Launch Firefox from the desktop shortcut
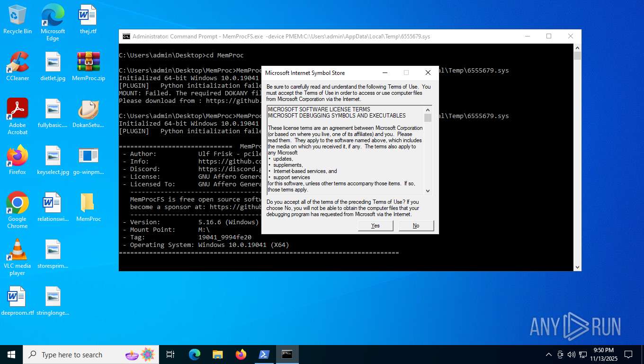644x364 pixels. coord(18,160)
